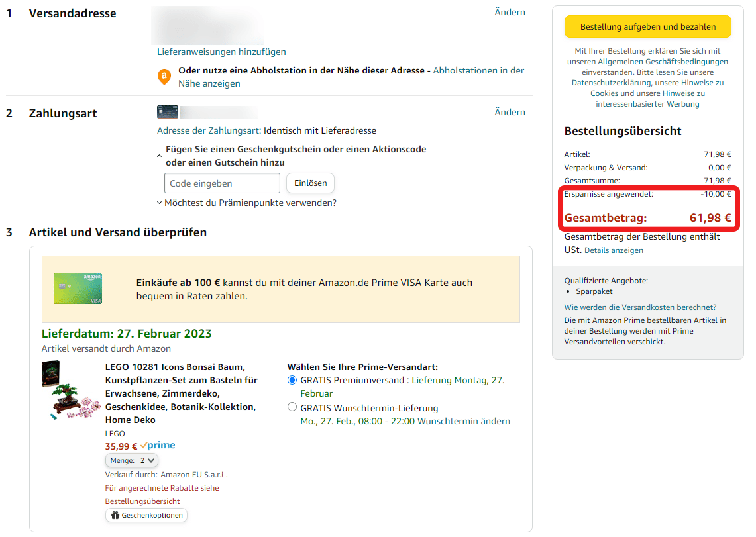
Task: Open Wie werden die Versandkosten berechnet link
Action: coord(640,307)
